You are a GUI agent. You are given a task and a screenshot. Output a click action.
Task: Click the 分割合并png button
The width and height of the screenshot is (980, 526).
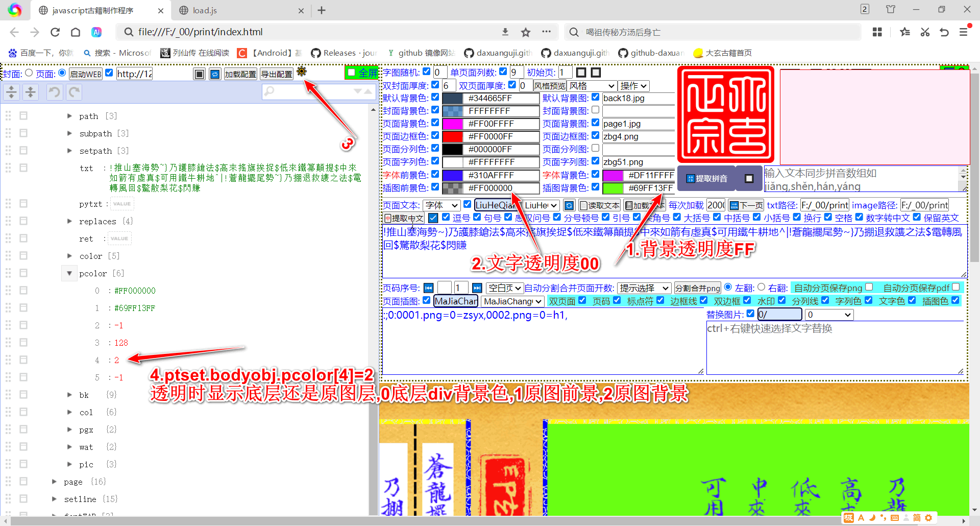[x=697, y=288]
